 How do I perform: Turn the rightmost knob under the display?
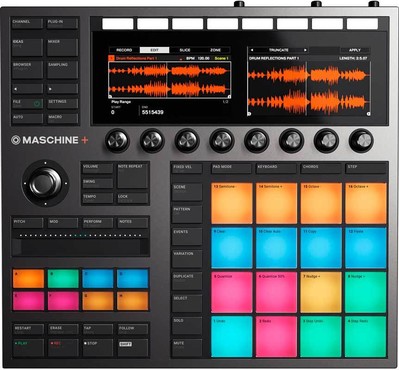[361, 141]
